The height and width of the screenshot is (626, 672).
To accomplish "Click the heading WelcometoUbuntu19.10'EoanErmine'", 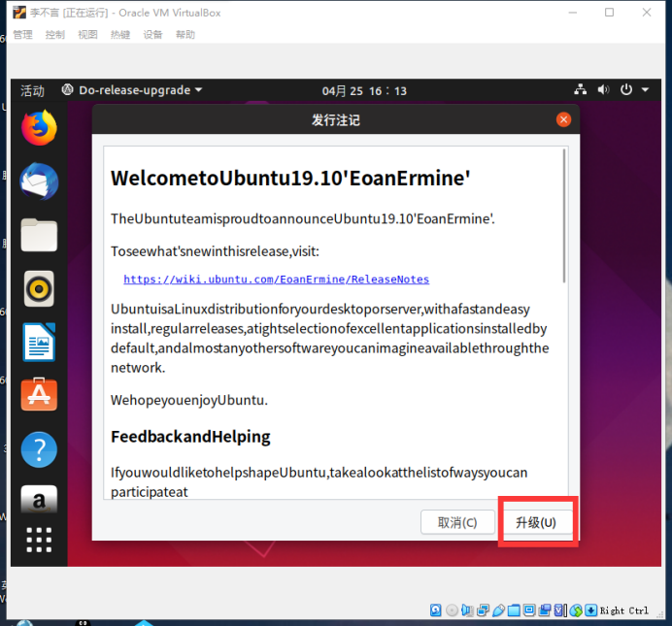I will click(290, 178).
